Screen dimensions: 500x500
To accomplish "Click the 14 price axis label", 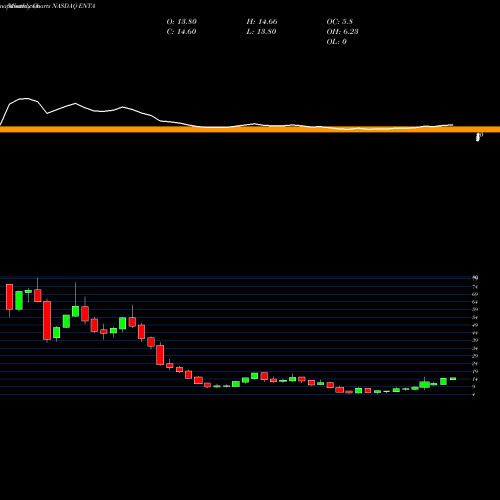I will (x=475, y=379).
